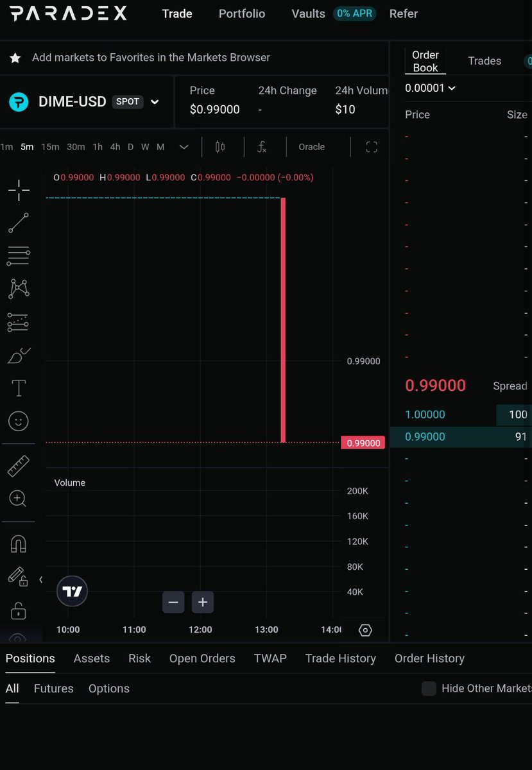The width and height of the screenshot is (532, 770).
Task: Open the candlestick chart type selector
Action: pyautogui.click(x=220, y=147)
